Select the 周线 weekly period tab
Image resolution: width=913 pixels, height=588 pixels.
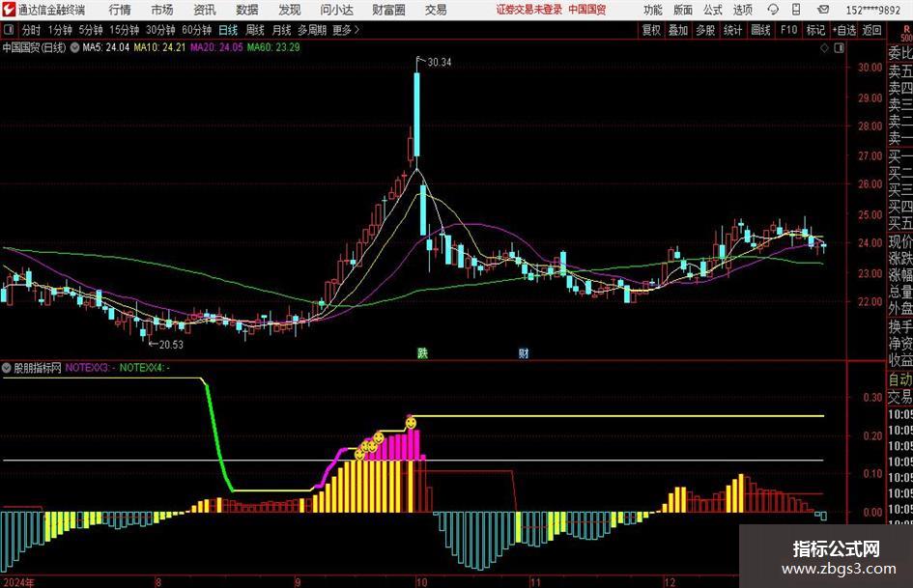[x=255, y=30]
